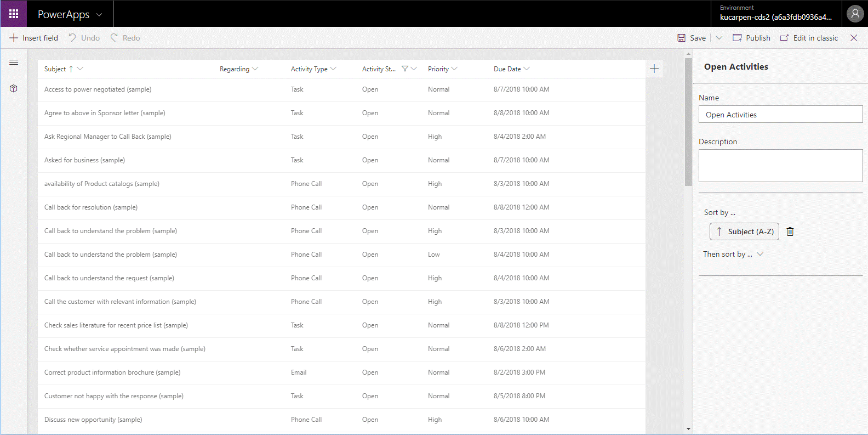Open the Then sort by dropdown
868x435 pixels.
[733, 254]
